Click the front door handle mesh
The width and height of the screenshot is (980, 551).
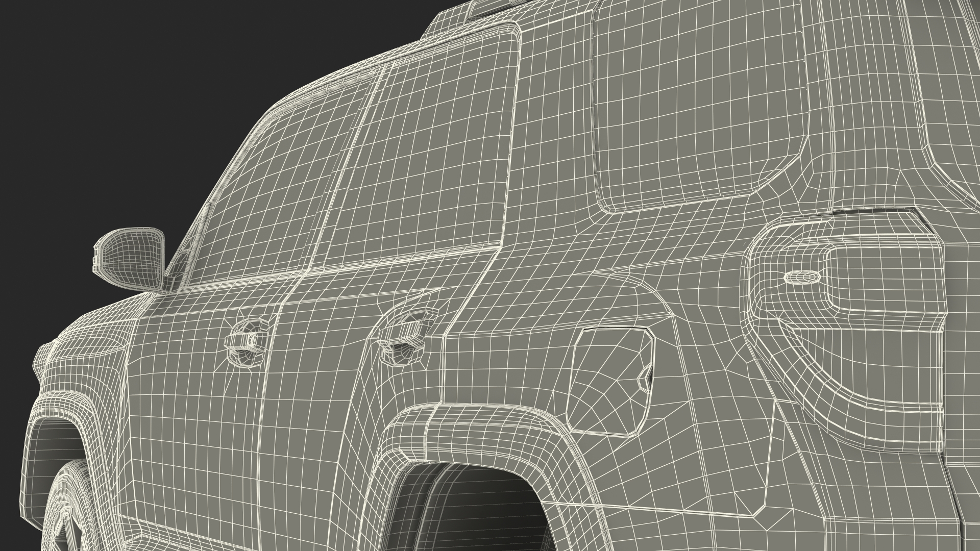[247, 341]
